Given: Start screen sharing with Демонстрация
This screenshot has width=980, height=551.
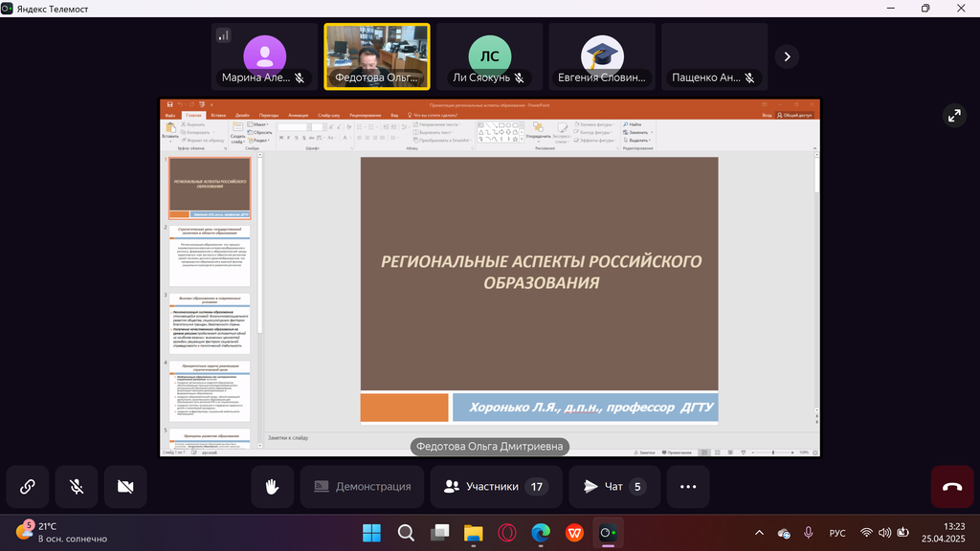Looking at the screenshot, I should click(x=362, y=487).
